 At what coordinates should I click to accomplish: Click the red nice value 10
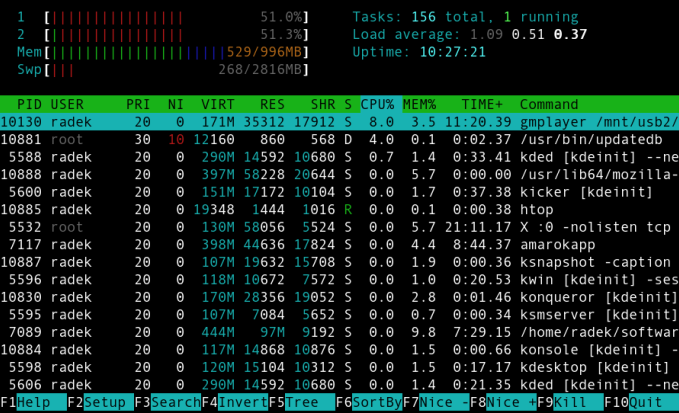[x=176, y=139]
